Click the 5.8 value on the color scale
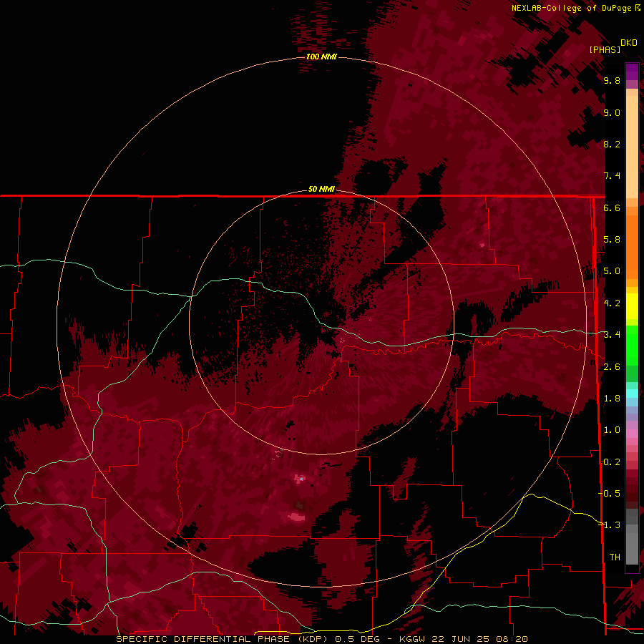The height and width of the screenshot is (644, 644). (612, 240)
